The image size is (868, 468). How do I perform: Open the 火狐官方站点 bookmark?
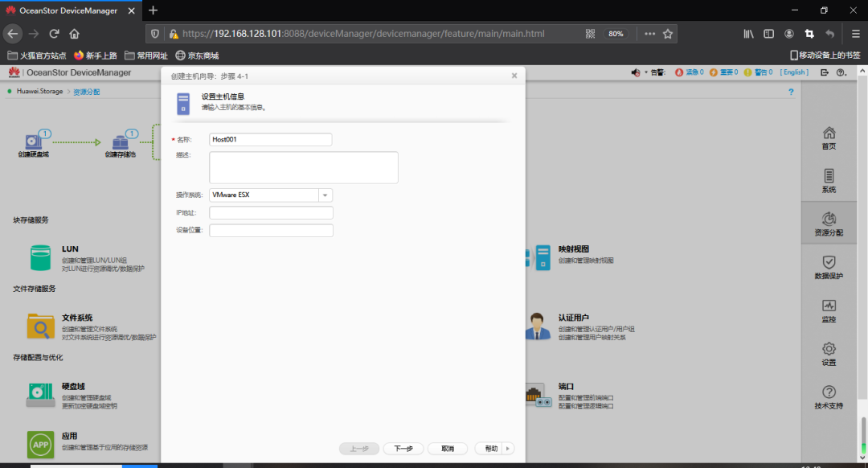click(36, 55)
